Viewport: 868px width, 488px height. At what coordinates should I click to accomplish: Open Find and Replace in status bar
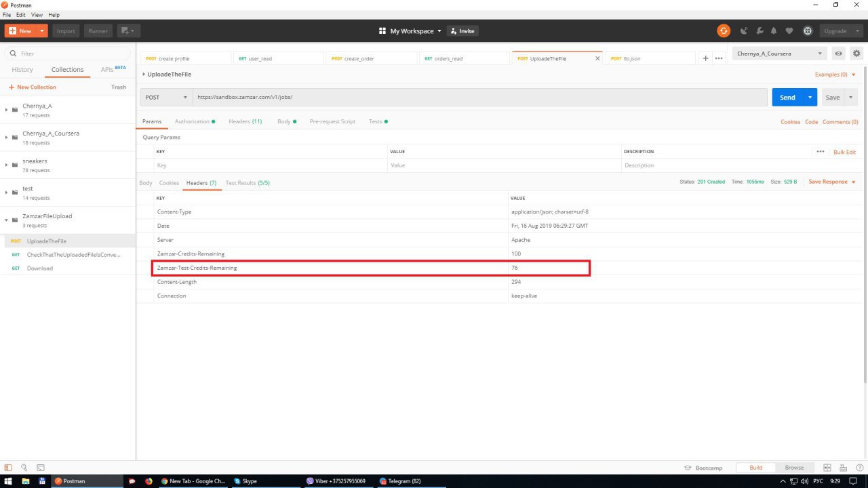(24, 468)
